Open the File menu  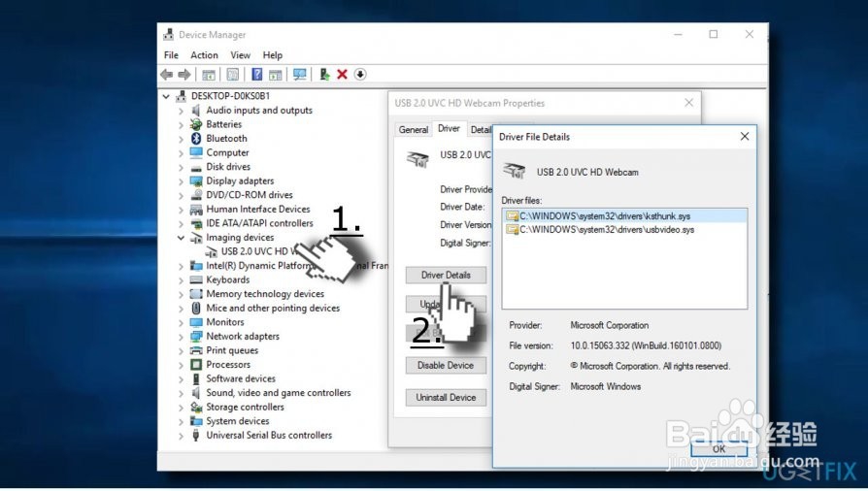[171, 54]
